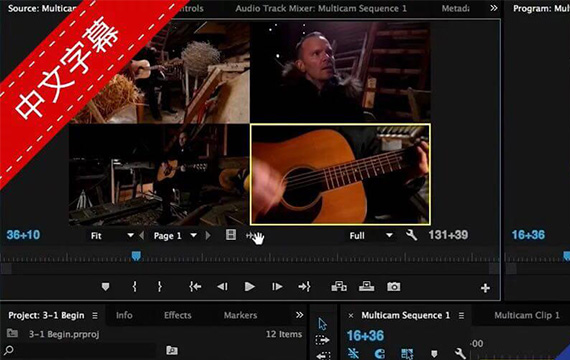
Task: Click the Step Forward one frame button
Action: pos(277,287)
